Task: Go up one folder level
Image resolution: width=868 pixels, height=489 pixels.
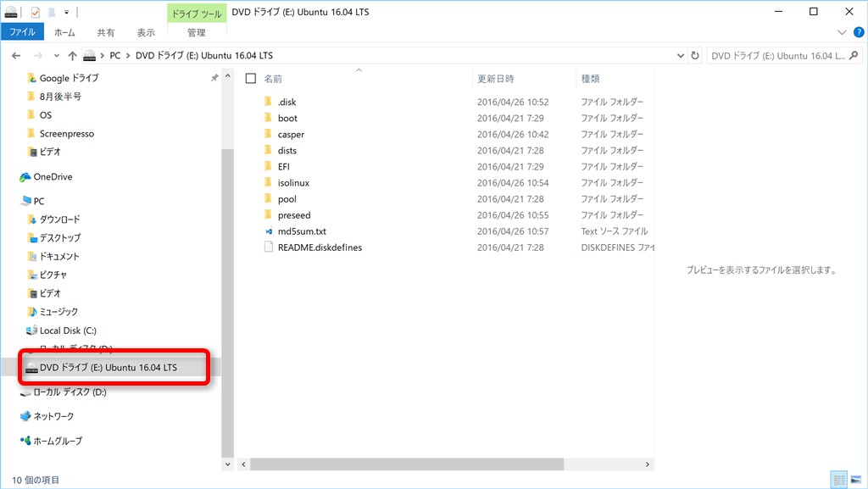Action: tap(72, 55)
